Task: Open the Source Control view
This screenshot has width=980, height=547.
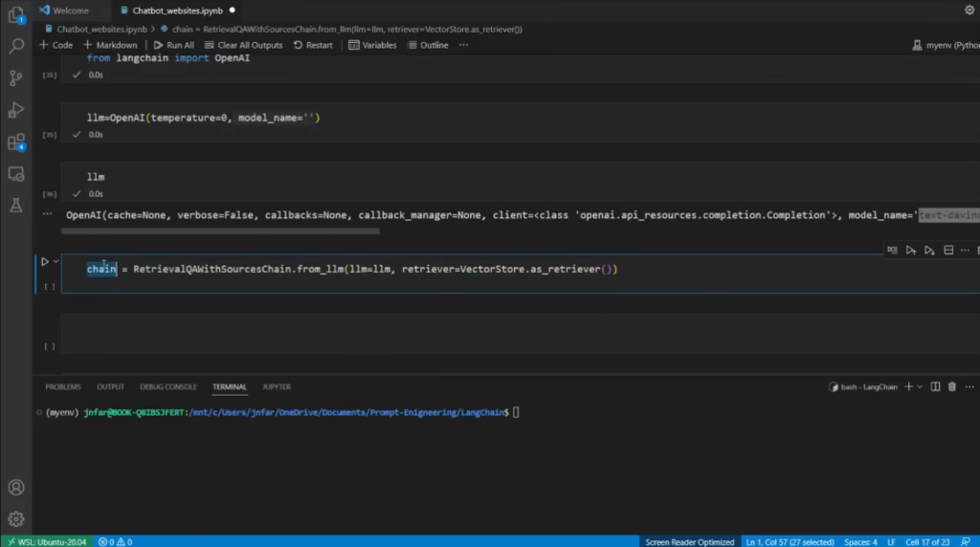Action: coord(15,77)
